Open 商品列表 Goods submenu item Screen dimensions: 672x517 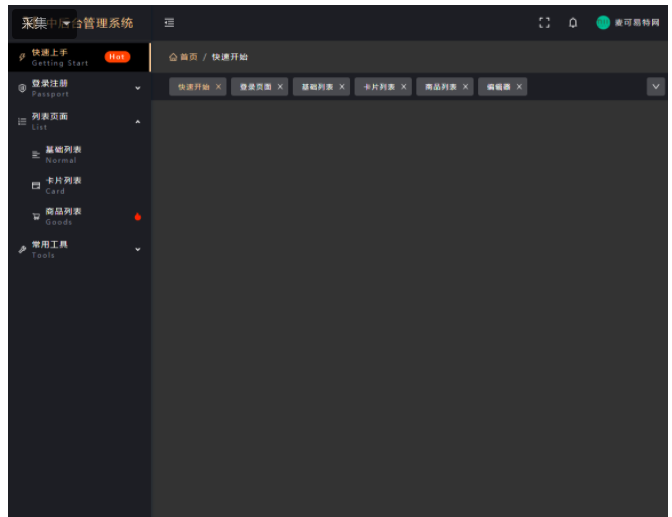[79, 216]
